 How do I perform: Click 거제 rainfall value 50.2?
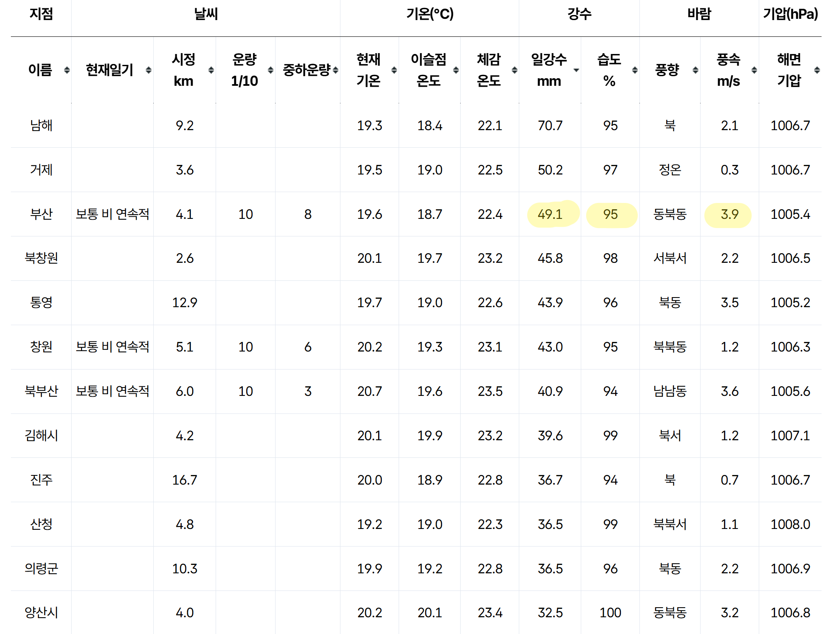pyautogui.click(x=550, y=170)
